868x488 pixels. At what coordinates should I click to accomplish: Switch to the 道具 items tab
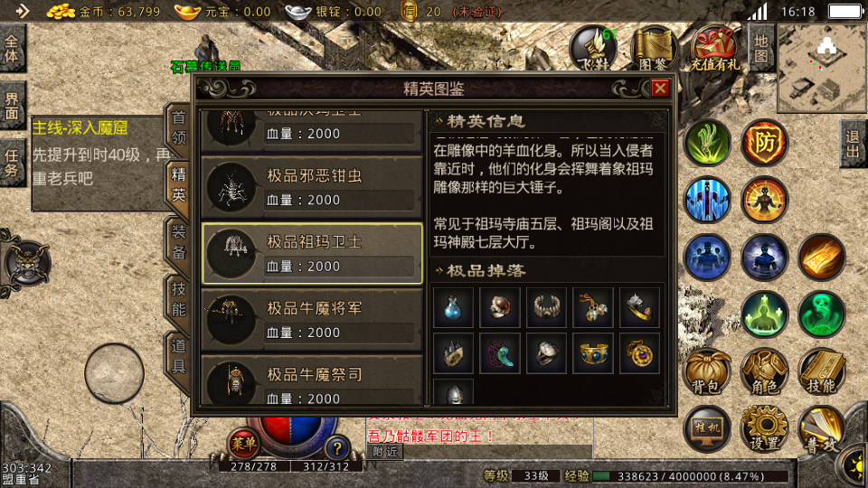coord(178,356)
